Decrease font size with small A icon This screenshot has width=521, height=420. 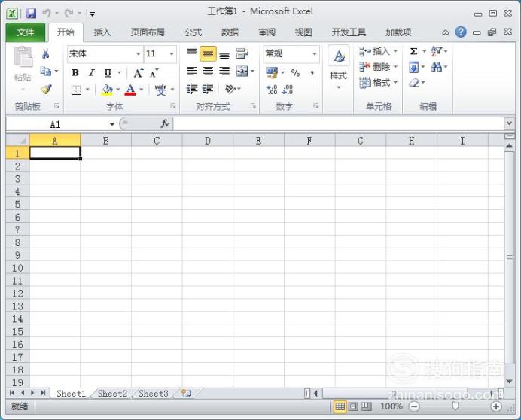point(154,73)
